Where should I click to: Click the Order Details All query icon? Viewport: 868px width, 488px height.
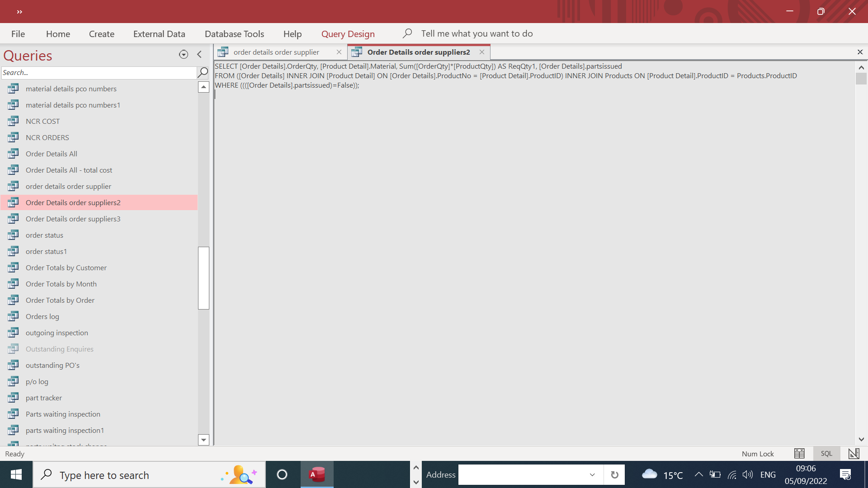[x=13, y=154]
